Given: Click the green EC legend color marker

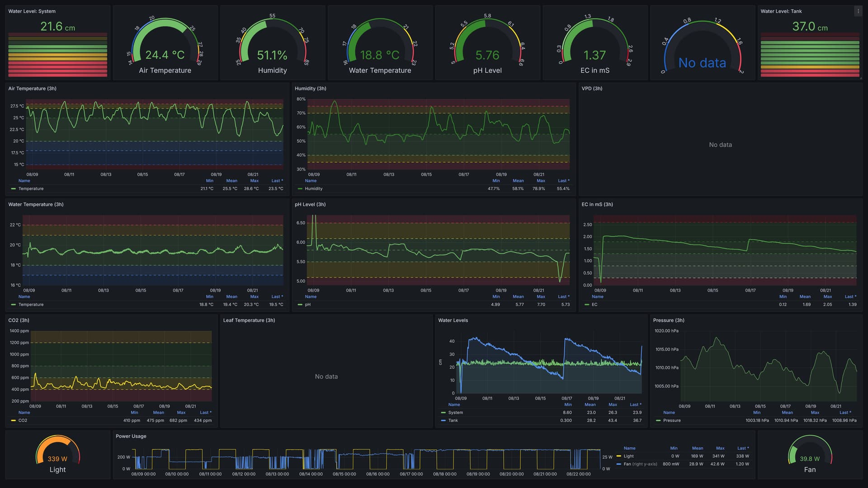Looking at the screenshot, I should 586,305.
